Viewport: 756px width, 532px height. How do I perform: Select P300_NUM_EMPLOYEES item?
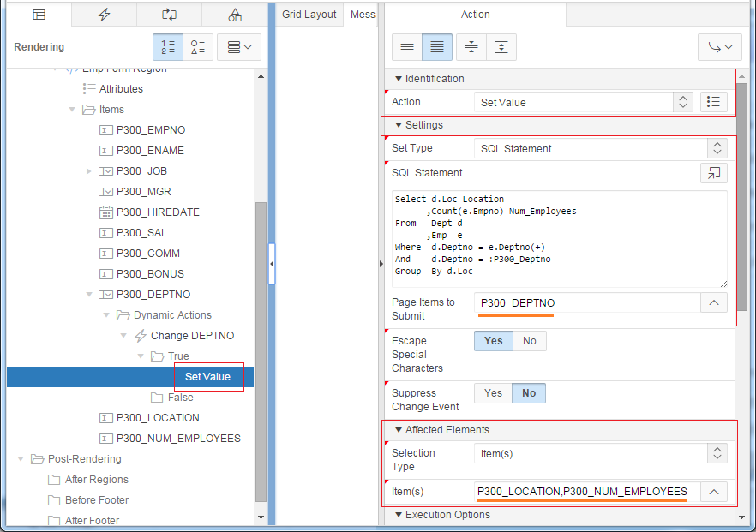[x=178, y=439]
